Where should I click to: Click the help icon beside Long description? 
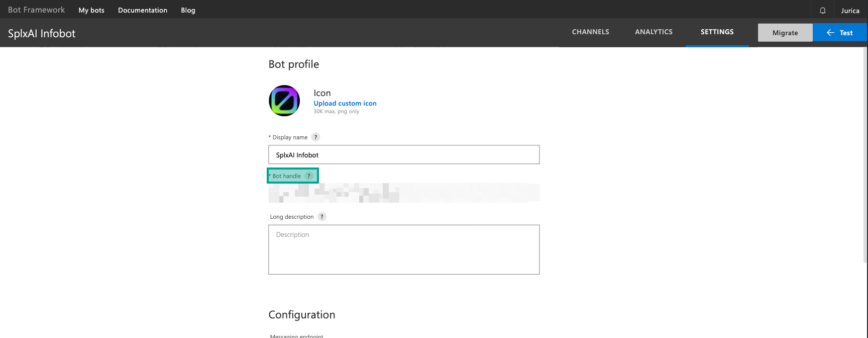[x=322, y=217]
